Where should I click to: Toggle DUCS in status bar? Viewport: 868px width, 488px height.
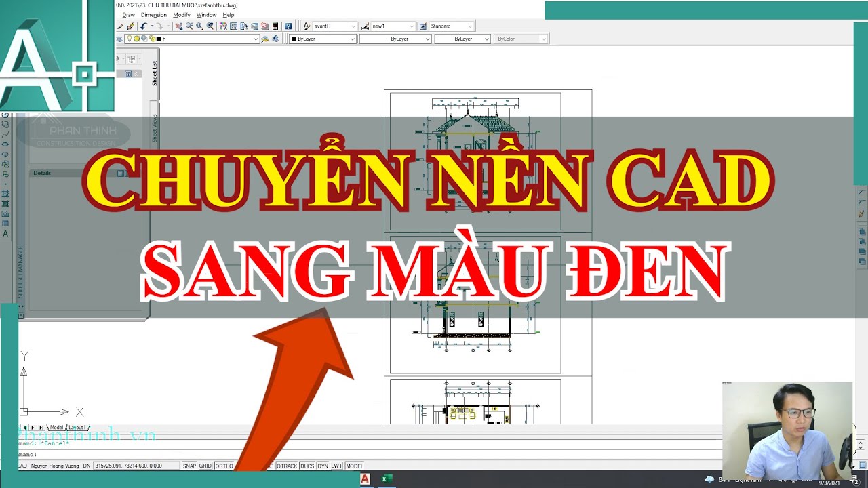point(307,466)
